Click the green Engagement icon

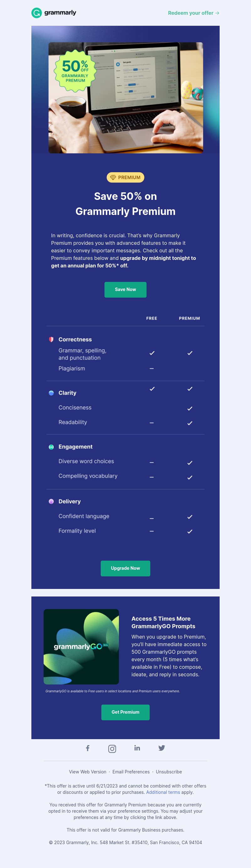51,447
